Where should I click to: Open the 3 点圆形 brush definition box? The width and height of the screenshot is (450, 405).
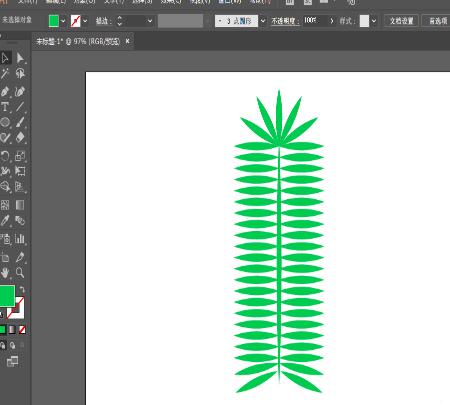(x=236, y=21)
